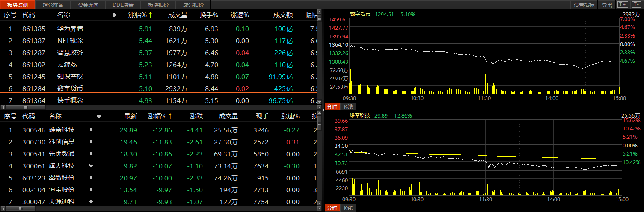The width and height of the screenshot is (644, 212).
Task: Click opening volume bar on 雄帝科技 chart
Action: (x=351, y=183)
